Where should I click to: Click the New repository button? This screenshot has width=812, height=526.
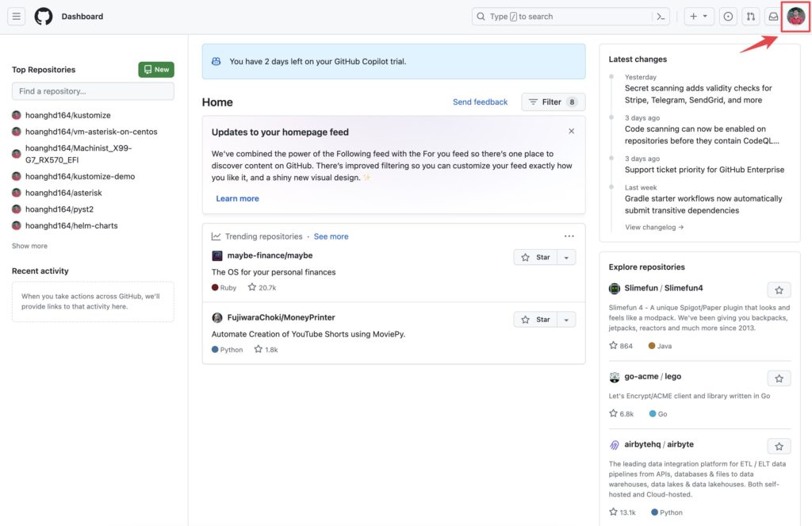coord(156,70)
